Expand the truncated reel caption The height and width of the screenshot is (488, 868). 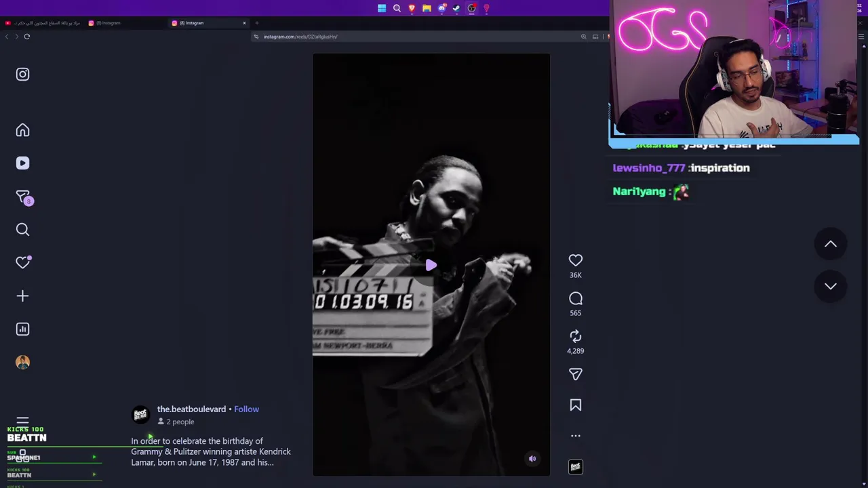211,452
